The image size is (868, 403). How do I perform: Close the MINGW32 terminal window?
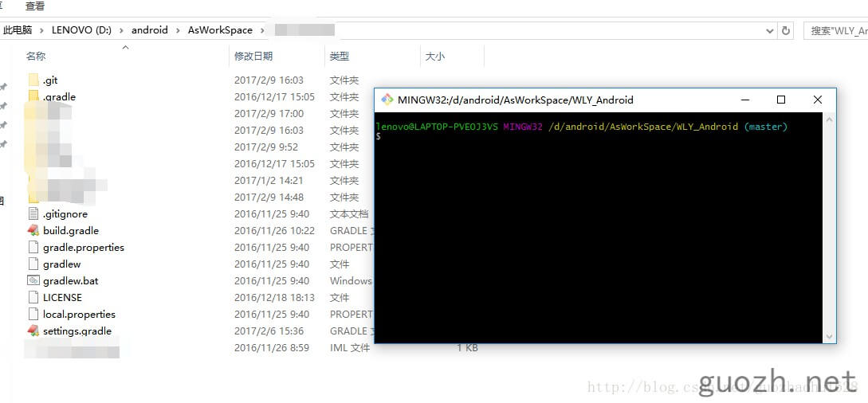pyautogui.click(x=818, y=100)
